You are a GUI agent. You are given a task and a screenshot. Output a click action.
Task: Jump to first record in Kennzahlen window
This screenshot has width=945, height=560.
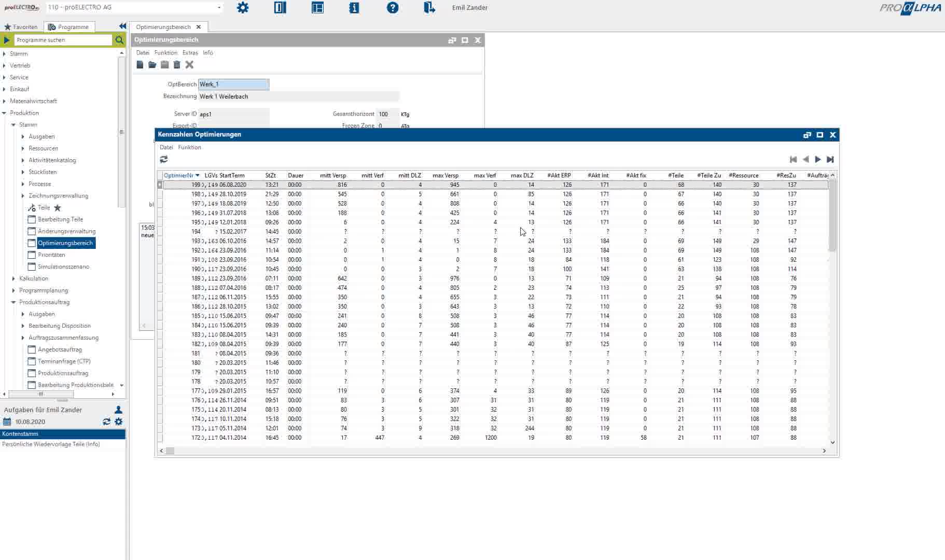coord(793,160)
